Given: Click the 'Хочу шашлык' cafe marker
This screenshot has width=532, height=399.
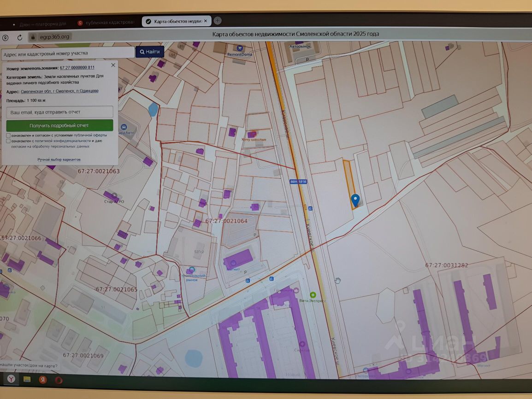Looking at the screenshot, I should (253, 134).
